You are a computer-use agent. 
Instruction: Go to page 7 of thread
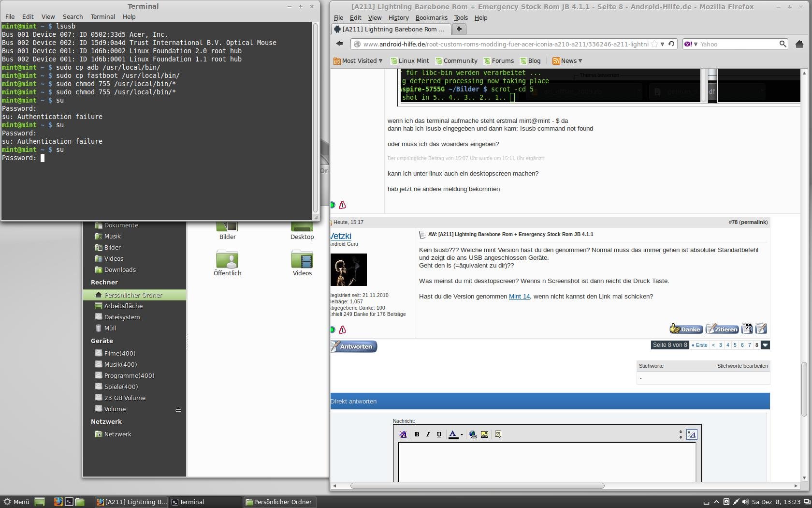pyautogui.click(x=749, y=345)
